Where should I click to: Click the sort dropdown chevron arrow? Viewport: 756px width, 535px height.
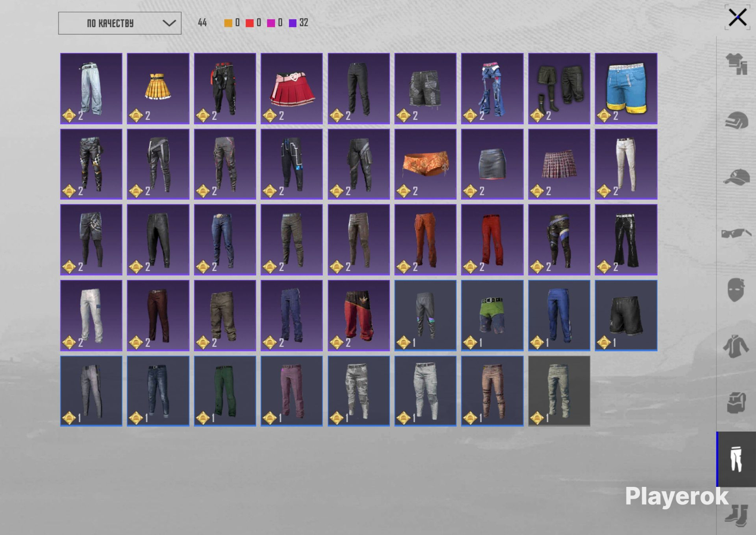[x=169, y=23]
